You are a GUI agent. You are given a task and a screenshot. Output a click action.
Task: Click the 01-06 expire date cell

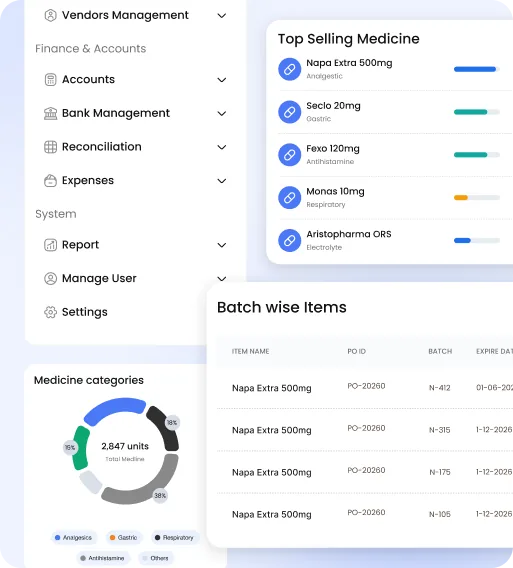pos(494,388)
